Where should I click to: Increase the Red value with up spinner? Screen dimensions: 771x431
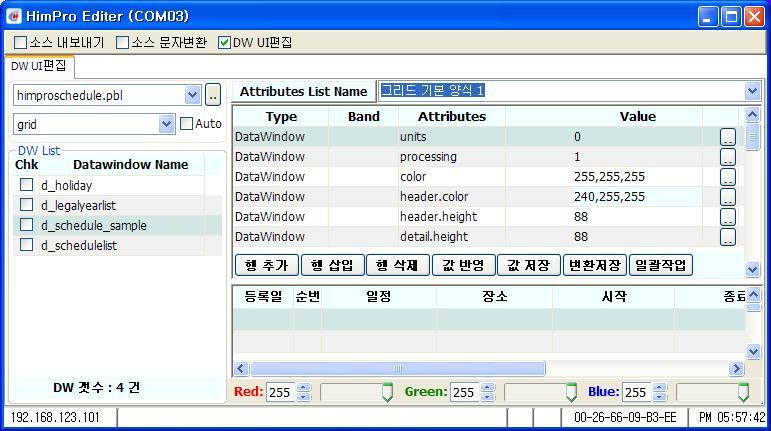click(x=304, y=388)
